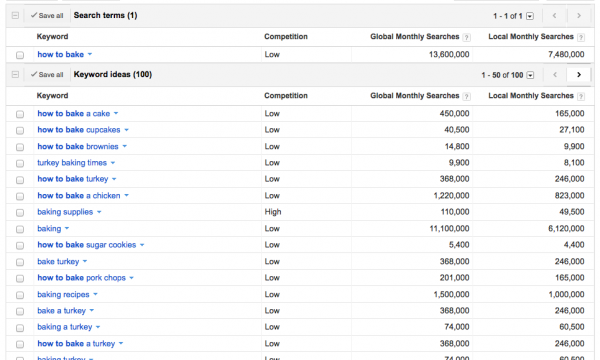Open dropdown arrow next to 'how to bake'
600x360 pixels.
[x=90, y=54]
